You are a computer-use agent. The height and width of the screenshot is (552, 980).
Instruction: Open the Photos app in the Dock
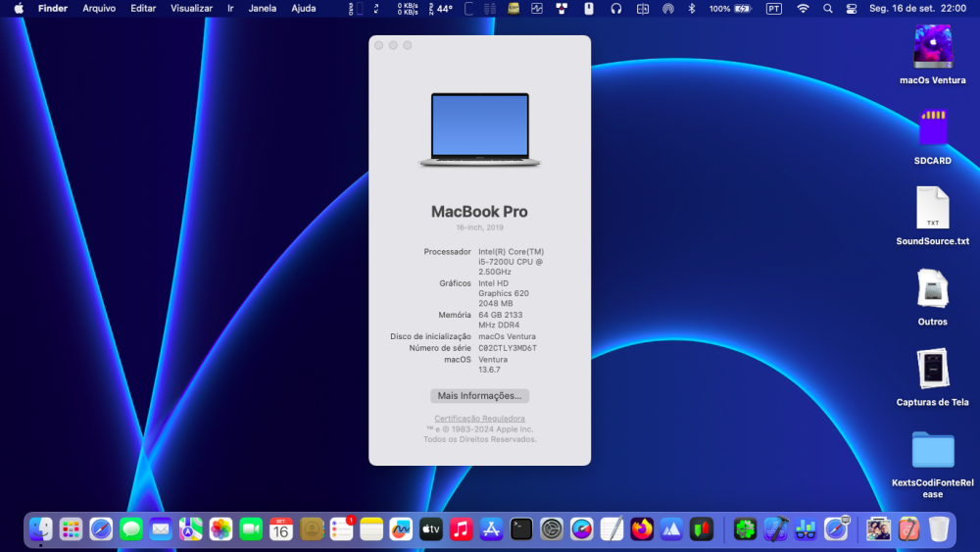220,529
